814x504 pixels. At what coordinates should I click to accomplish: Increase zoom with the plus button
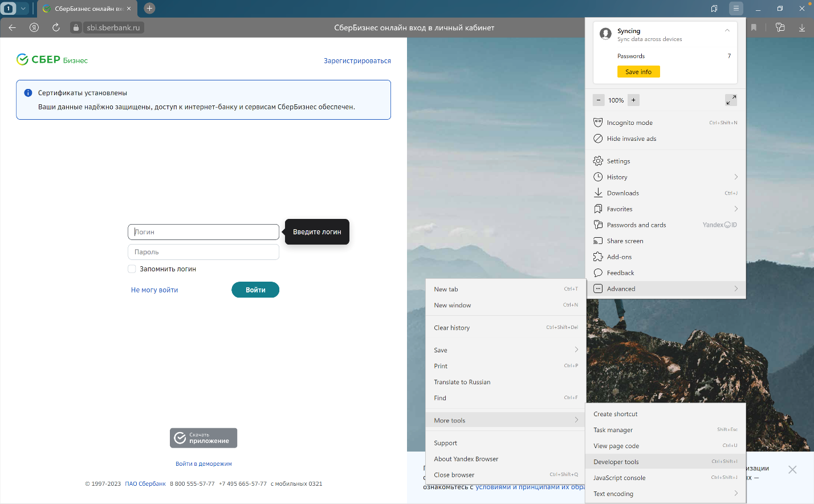(x=633, y=100)
